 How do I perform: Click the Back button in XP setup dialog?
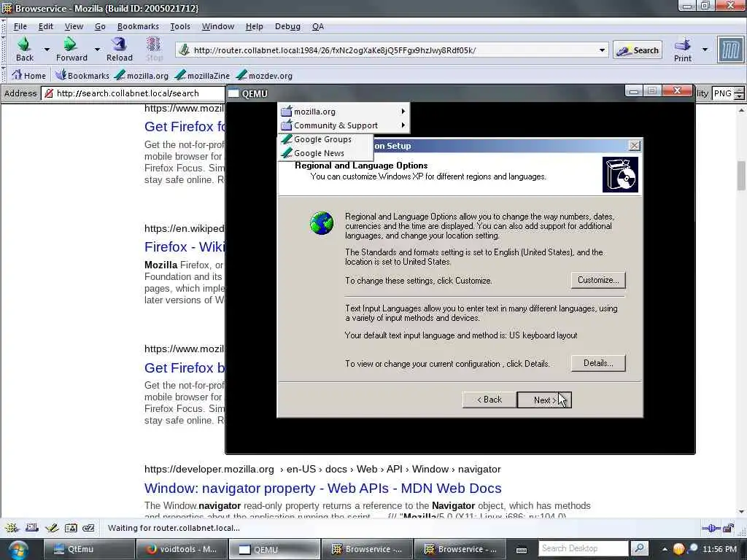click(489, 400)
